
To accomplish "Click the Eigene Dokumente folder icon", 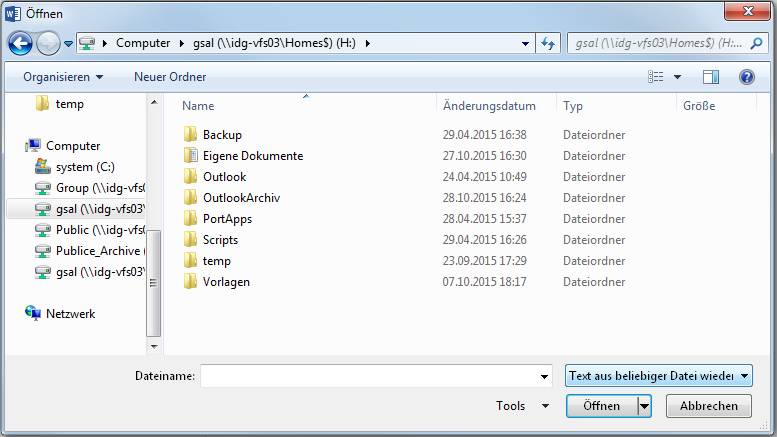I will (x=190, y=156).
